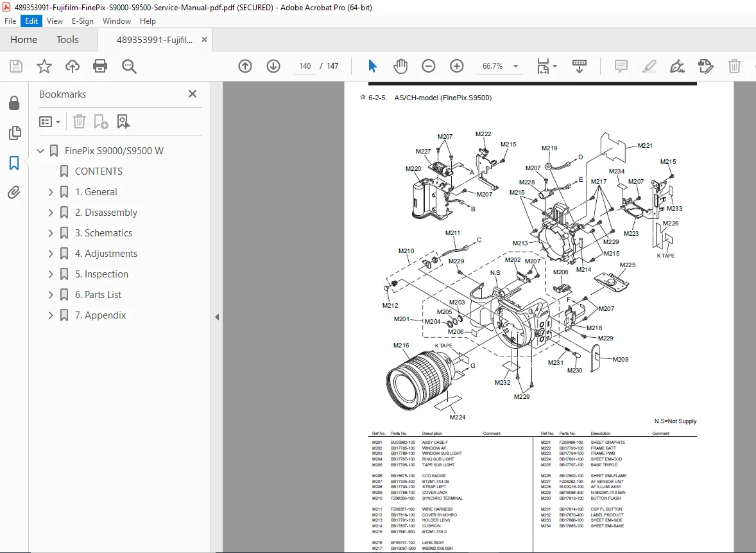
Task: Open the Edit menu
Action: (31, 21)
